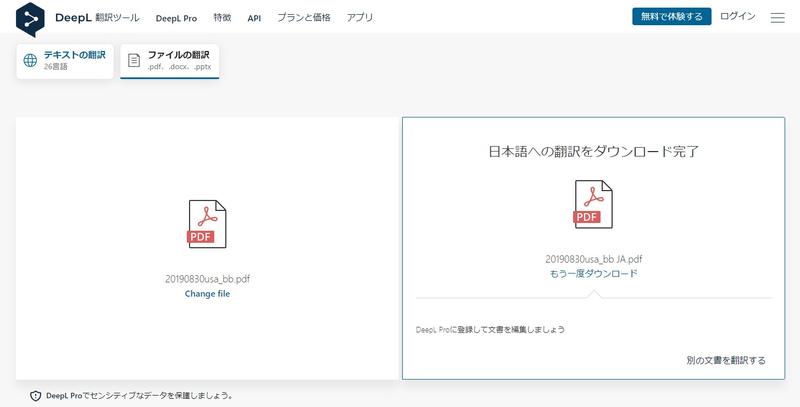The image size is (800, 407).
Task: Click DeepL Proでセンシティブなデータを保護しましょう text
Action: coord(140,396)
